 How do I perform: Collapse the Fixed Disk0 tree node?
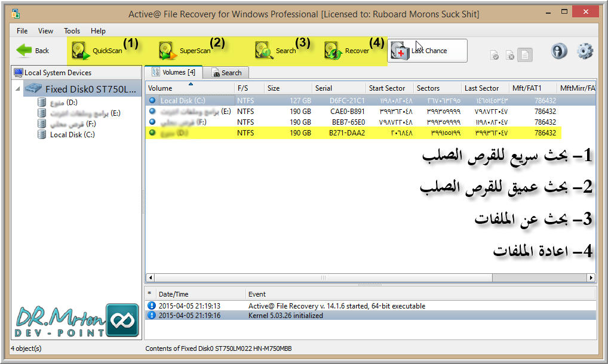17,89
